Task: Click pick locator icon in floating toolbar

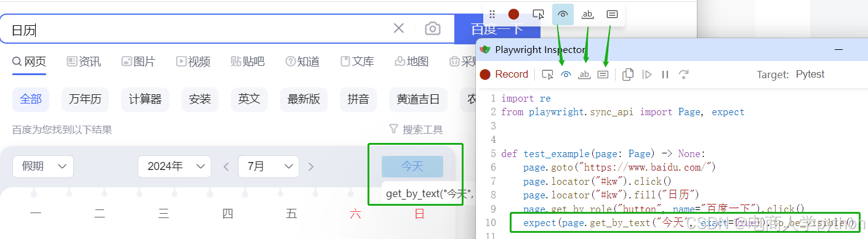Action: (x=539, y=14)
